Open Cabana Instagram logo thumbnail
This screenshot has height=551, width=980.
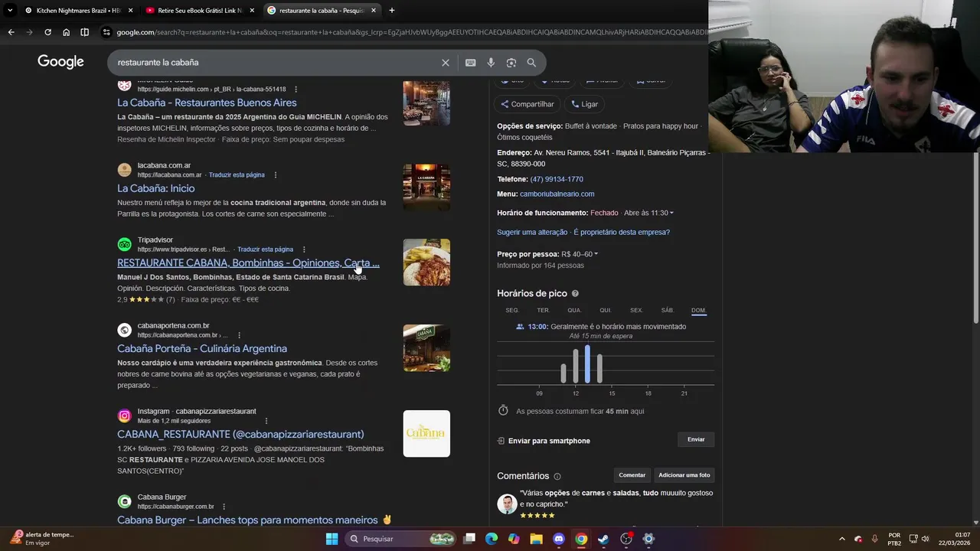click(426, 434)
